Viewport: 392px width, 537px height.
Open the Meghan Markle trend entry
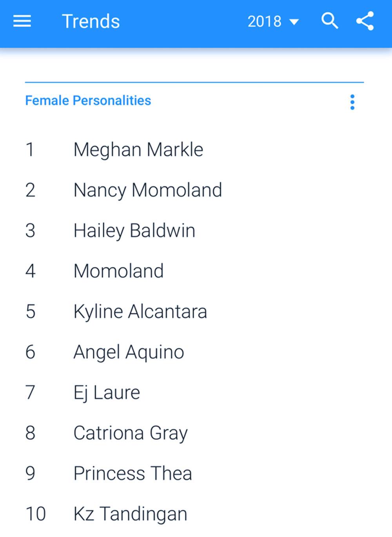tap(138, 150)
